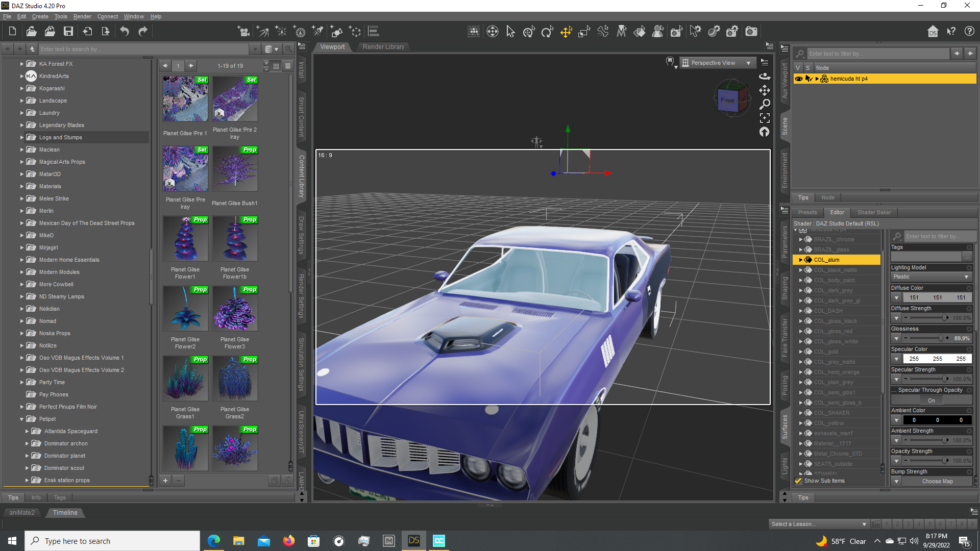This screenshot has height=551, width=980.
Task: Select the Node Selection pointer tool
Action: tap(510, 32)
